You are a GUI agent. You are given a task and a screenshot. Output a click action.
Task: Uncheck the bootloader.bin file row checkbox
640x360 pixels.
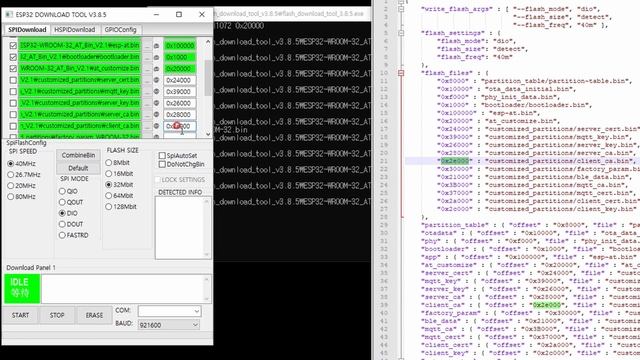coord(13,57)
